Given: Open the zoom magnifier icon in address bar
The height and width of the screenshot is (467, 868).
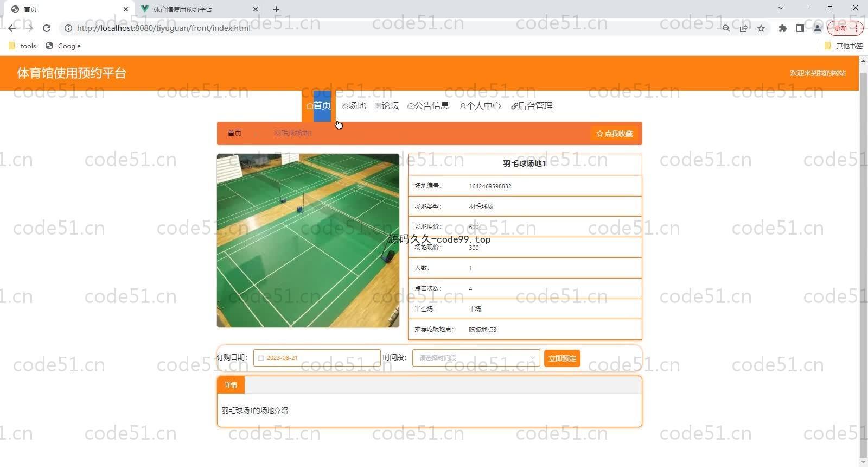Looking at the screenshot, I should coord(726,28).
